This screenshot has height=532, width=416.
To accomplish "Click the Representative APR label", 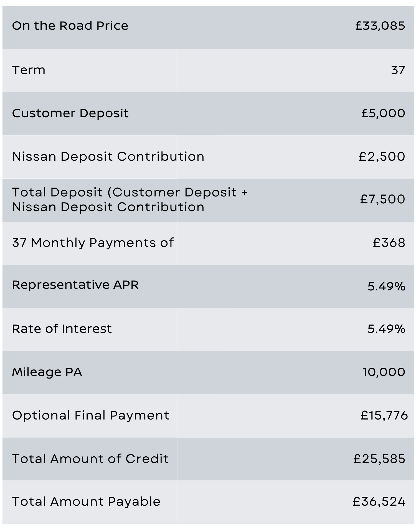I will click(75, 285).
